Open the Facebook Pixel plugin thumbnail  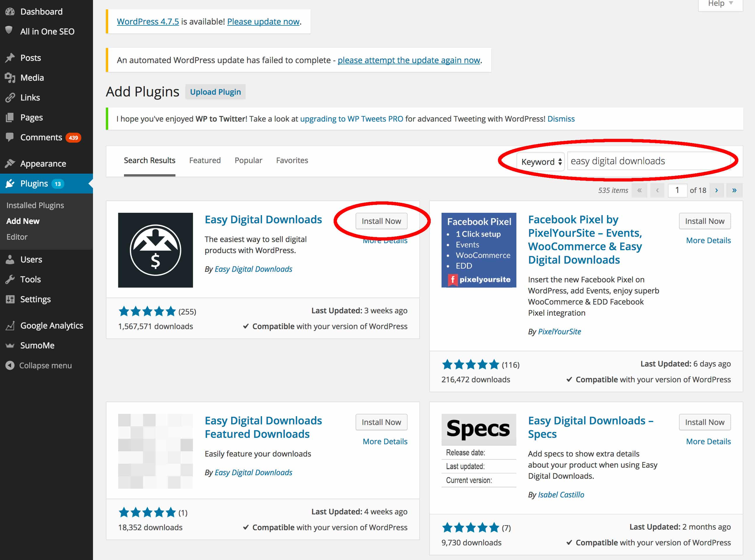pyautogui.click(x=479, y=250)
